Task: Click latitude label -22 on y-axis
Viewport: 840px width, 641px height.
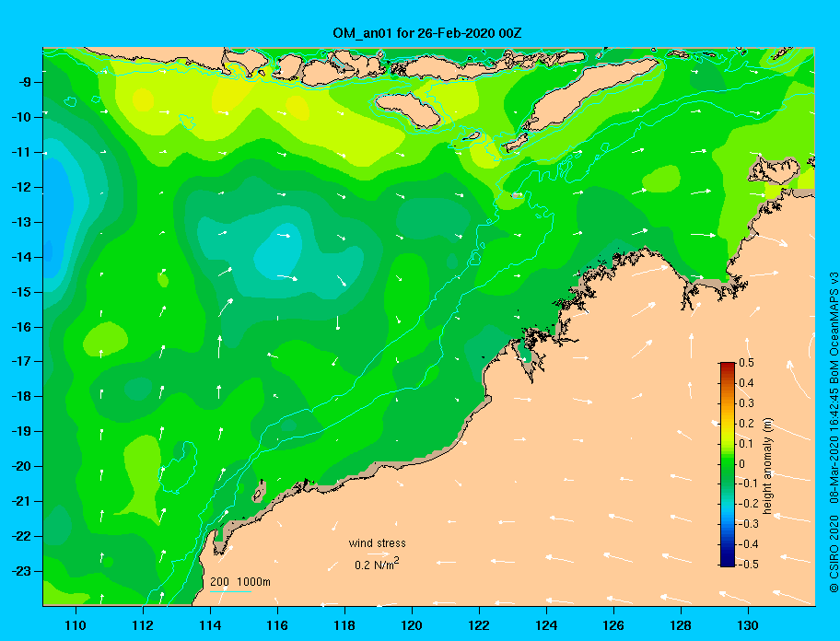Action: 21,536
